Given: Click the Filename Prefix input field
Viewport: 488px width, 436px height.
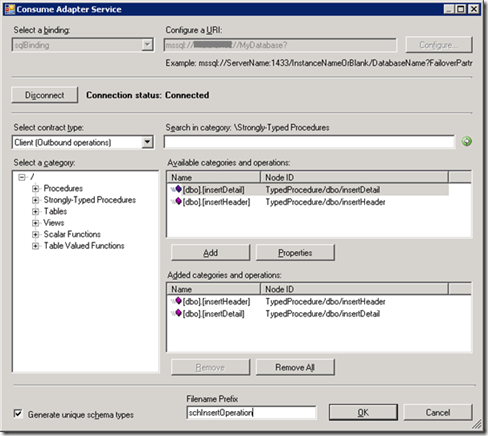Looking at the screenshot, I should coord(251,412).
